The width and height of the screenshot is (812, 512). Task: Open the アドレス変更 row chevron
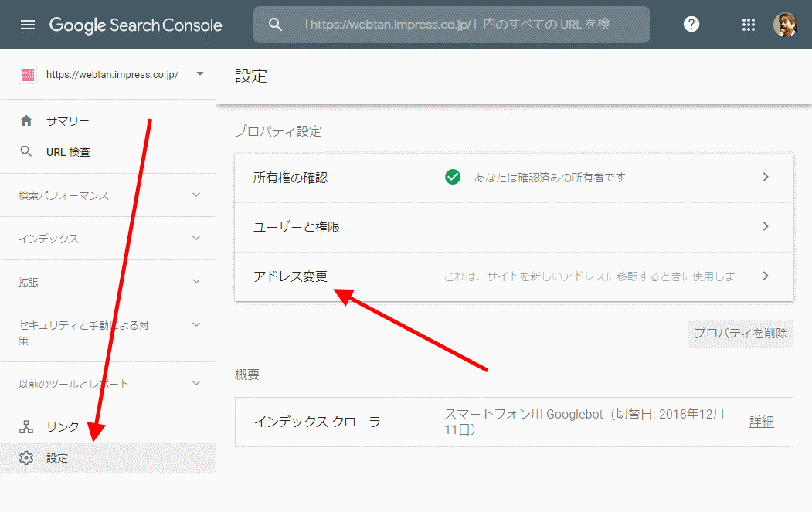(x=766, y=276)
